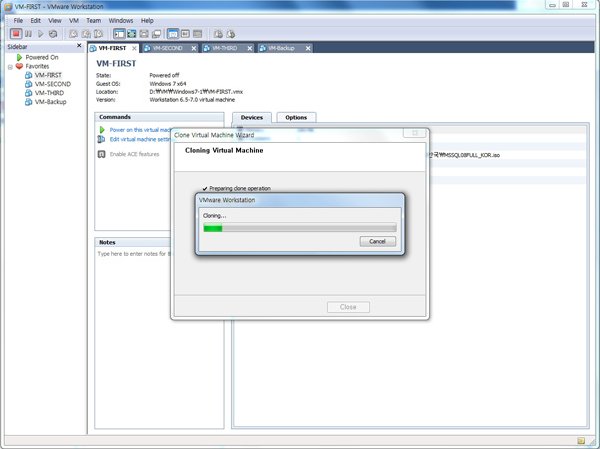Open the Windows menu
600x449 pixels.
click(121, 21)
